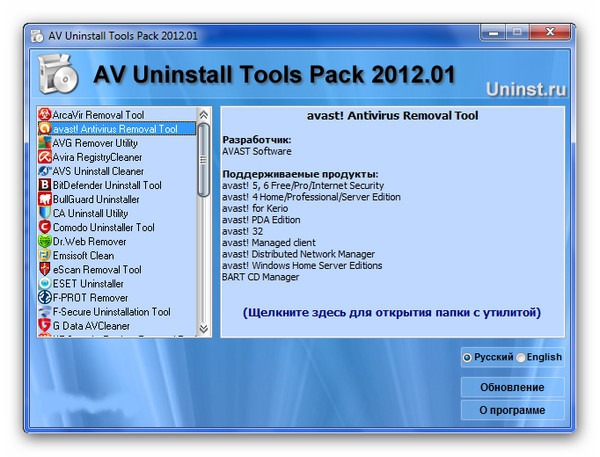
Task: Pick F-PROT Remover entry
Action: [x=117, y=297]
